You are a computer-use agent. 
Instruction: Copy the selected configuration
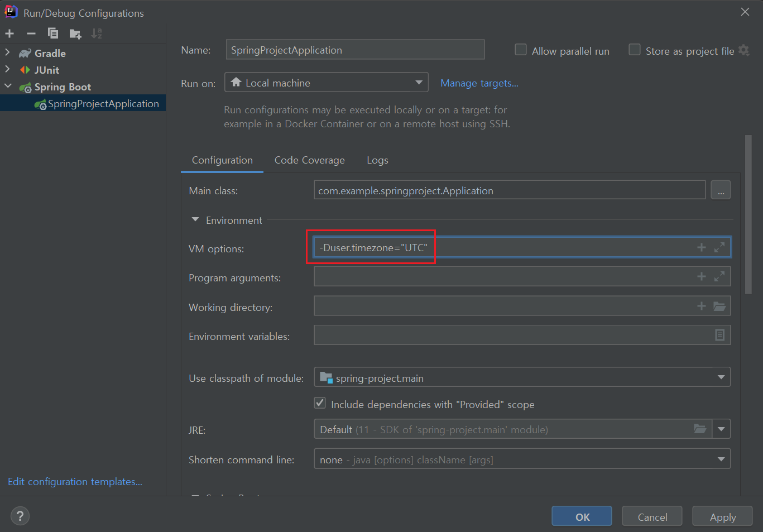53,33
